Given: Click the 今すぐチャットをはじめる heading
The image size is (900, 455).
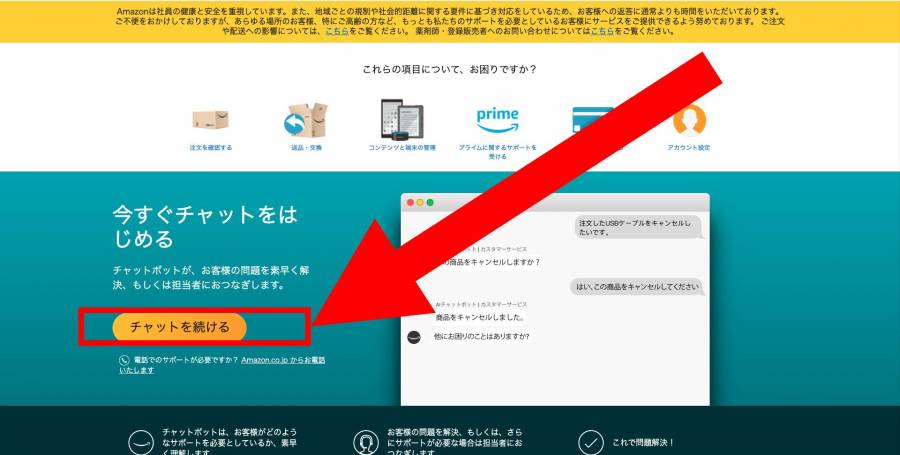Looking at the screenshot, I should (205, 226).
